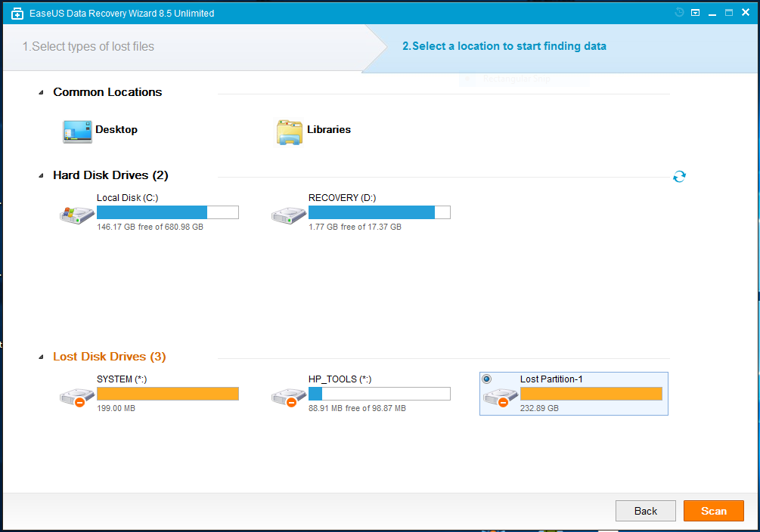The width and height of the screenshot is (760, 532).
Task: Collapse the Common Locations section
Action: (x=41, y=92)
